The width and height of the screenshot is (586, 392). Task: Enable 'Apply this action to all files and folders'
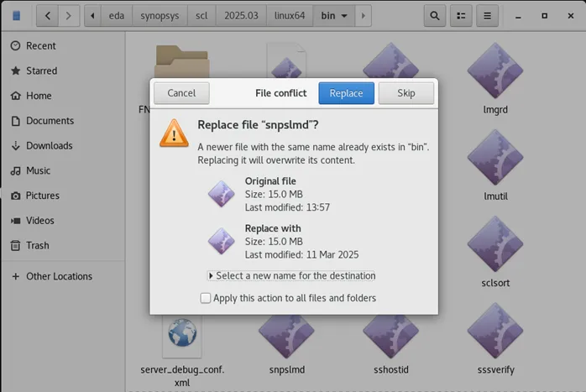[x=205, y=298]
